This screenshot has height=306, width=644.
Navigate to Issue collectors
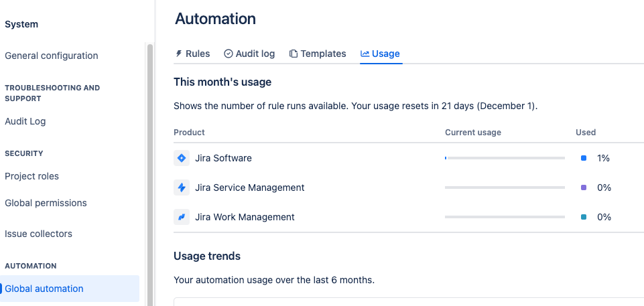point(38,234)
